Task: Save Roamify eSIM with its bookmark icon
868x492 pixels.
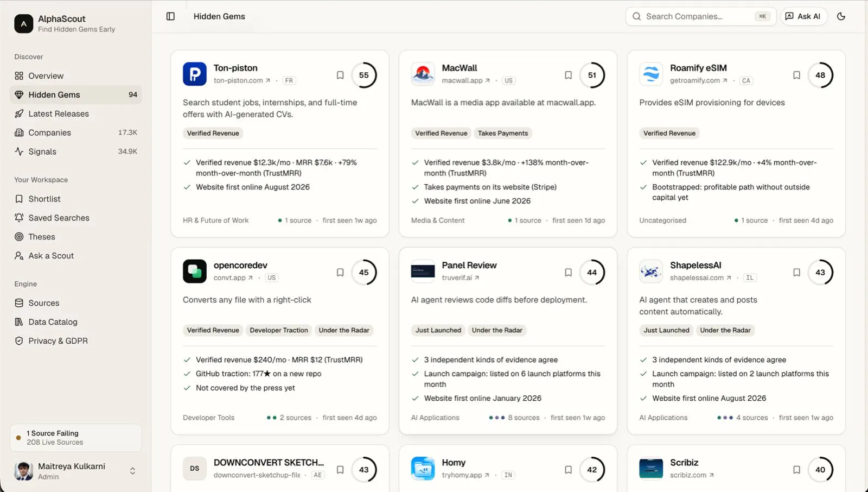Action: tap(796, 75)
